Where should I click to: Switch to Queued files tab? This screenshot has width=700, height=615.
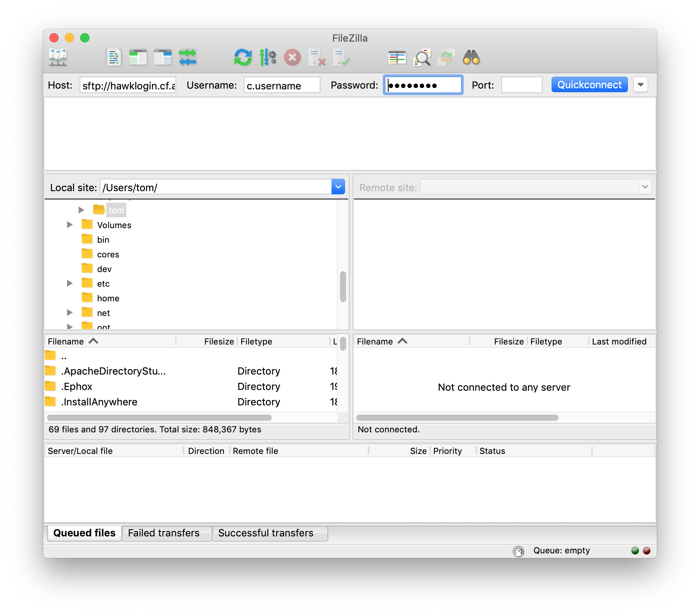tap(84, 533)
